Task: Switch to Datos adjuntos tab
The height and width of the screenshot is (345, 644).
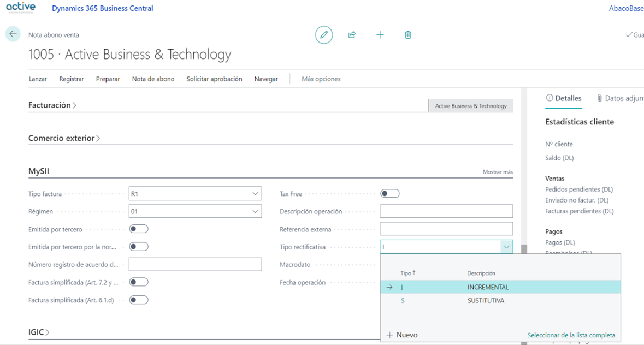Action: 620,98
